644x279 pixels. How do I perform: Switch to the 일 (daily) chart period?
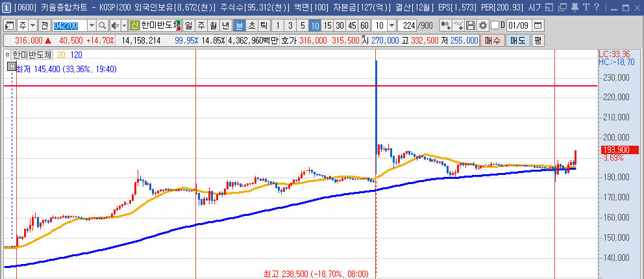click(x=188, y=25)
